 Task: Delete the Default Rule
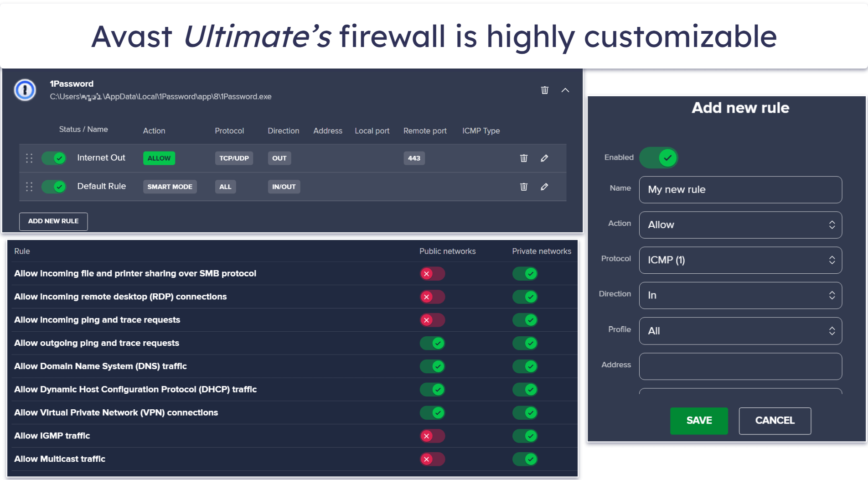click(523, 187)
